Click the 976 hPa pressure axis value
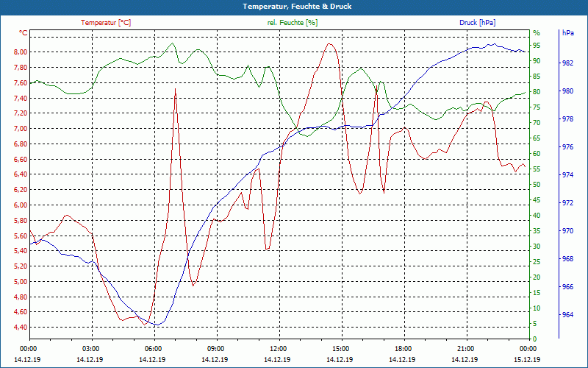588x368 pixels. [568, 146]
